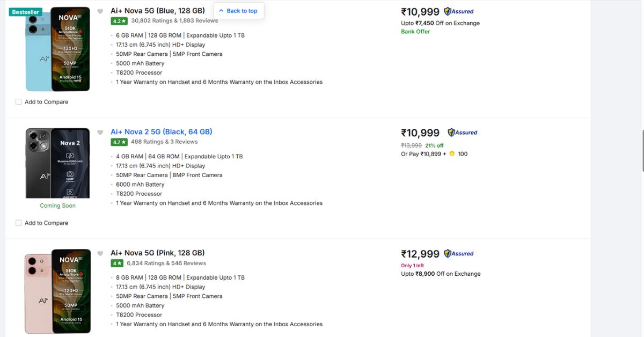Image resolution: width=644 pixels, height=337 pixels.
Task: Click the pink Nova 5G phone image
Action: [x=58, y=291]
